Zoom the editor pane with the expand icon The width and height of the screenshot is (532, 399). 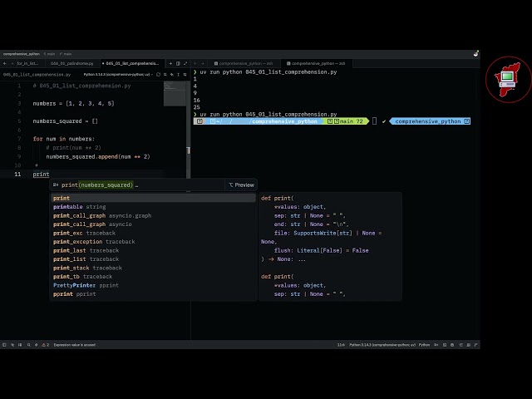coord(185,63)
